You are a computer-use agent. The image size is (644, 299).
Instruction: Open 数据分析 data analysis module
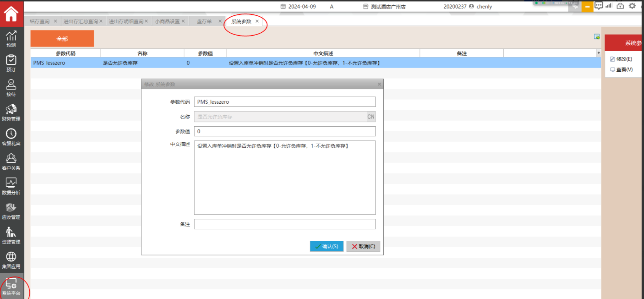11,186
